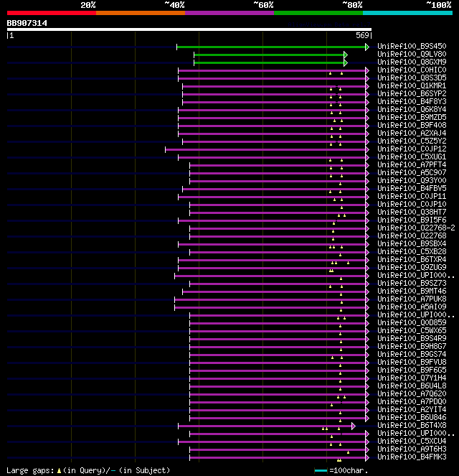The image size is (459, 476).
Task: Click UniRef100_Q0D859 label
Action: [x=412, y=322]
